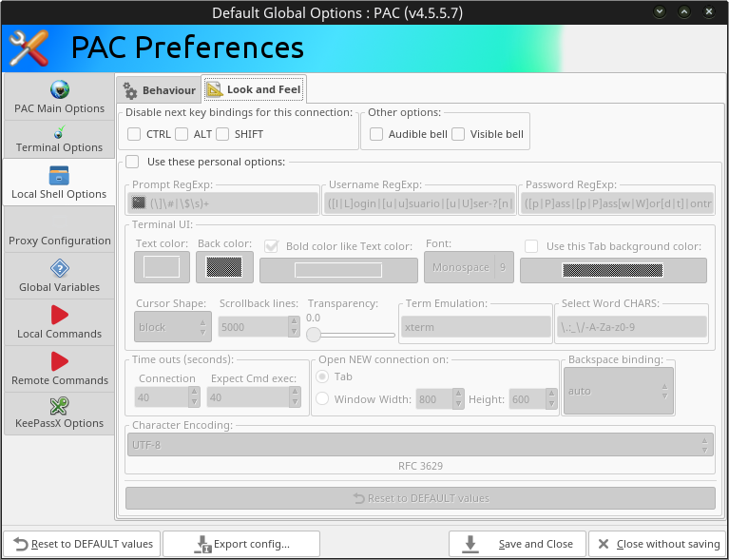Click the wide greyed Reset to DEFAULT values button
The height and width of the screenshot is (560, 729).
420,498
